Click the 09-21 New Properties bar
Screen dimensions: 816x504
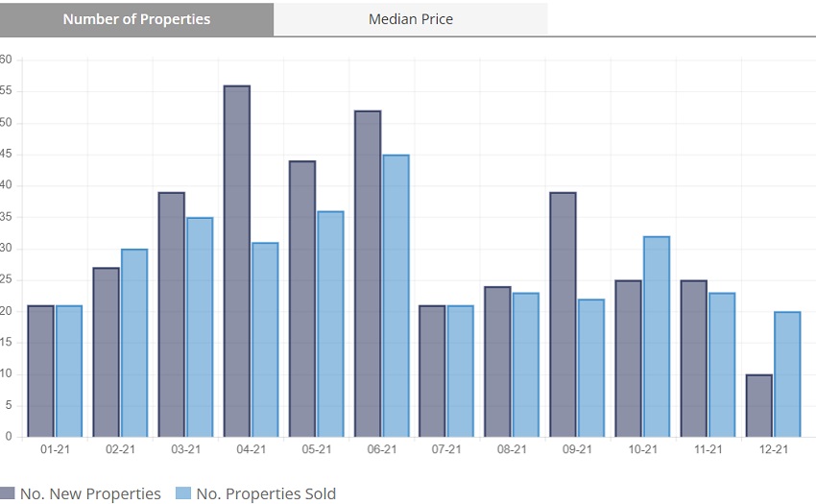pos(564,315)
